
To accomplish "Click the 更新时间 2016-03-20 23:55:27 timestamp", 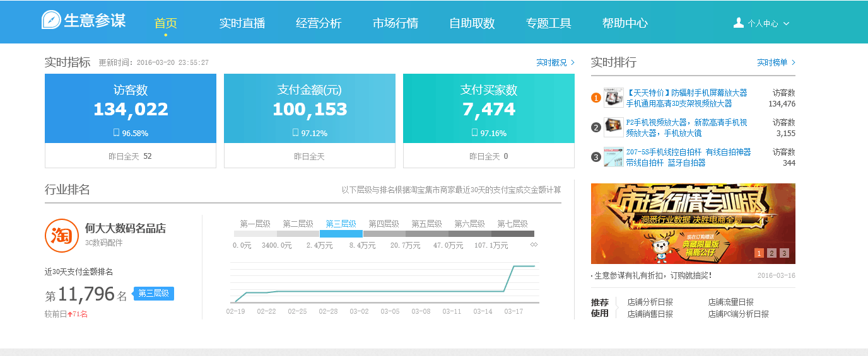I will [153, 63].
